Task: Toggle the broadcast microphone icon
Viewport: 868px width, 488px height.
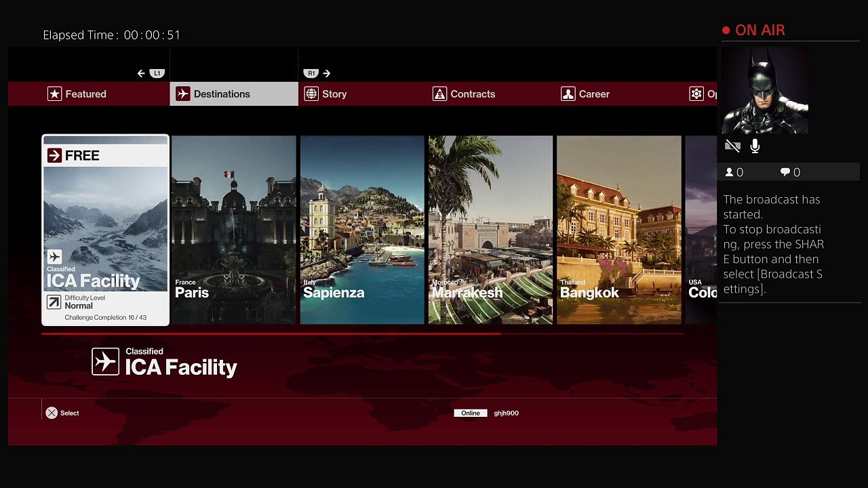Action: [755, 146]
